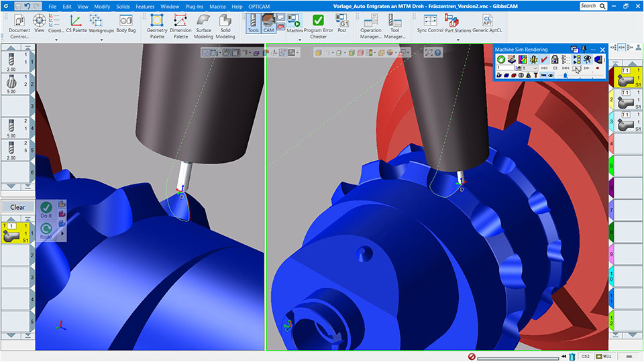644x362 pixels.
Task: Open the dropdown showing 1 in Machine Sim Rendering
Action: (x=535, y=68)
